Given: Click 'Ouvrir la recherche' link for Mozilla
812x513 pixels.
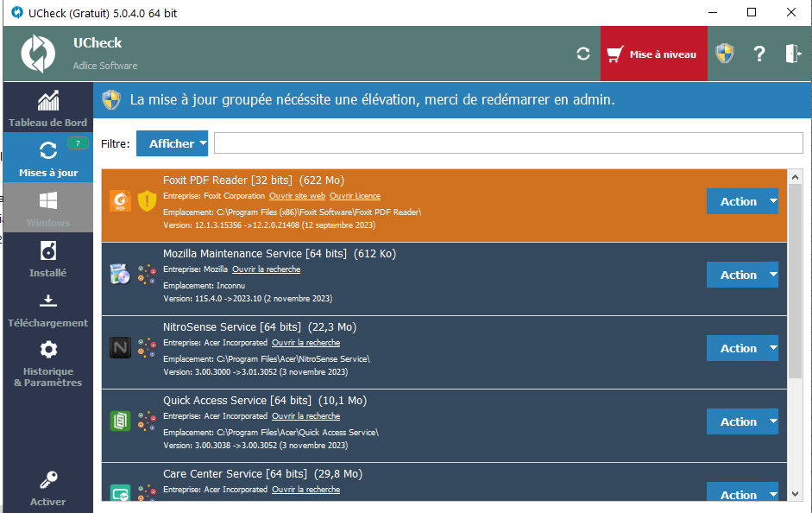Looking at the screenshot, I should coord(266,269).
